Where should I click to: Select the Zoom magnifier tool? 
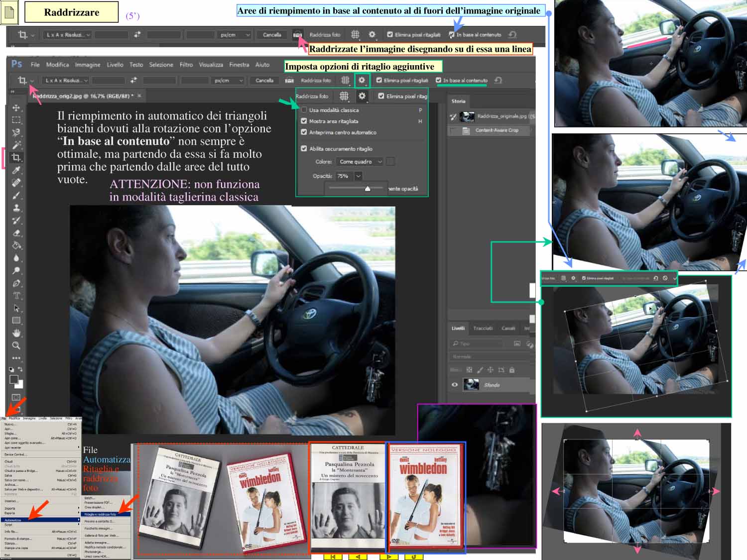(x=16, y=345)
